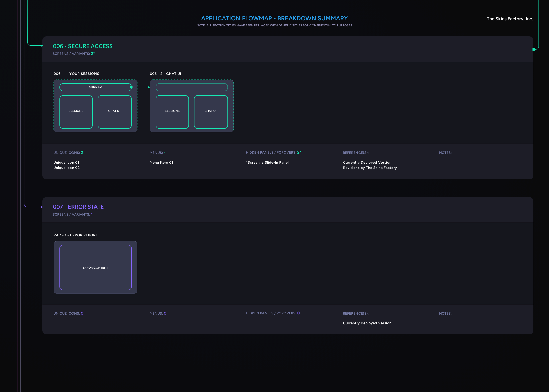
Task: Select SESSIONS box in Your Sessions screen
Action: point(76,112)
